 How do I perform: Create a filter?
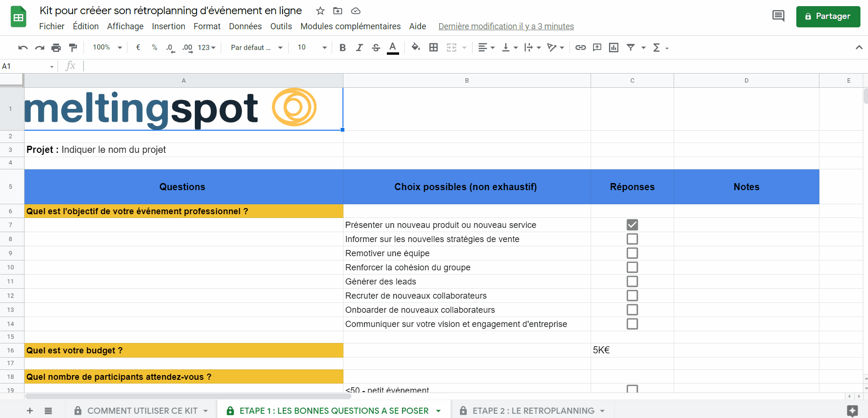point(630,48)
